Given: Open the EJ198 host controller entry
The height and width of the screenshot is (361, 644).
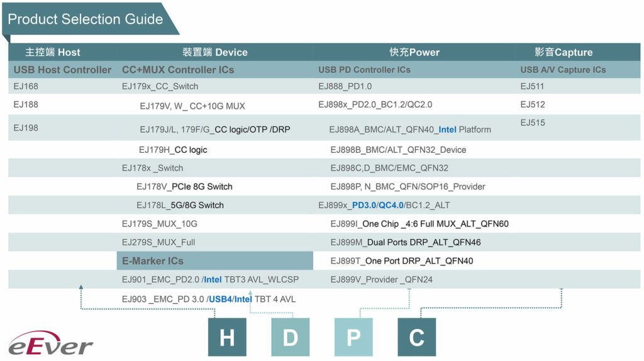Looking at the screenshot, I should pos(26,128).
